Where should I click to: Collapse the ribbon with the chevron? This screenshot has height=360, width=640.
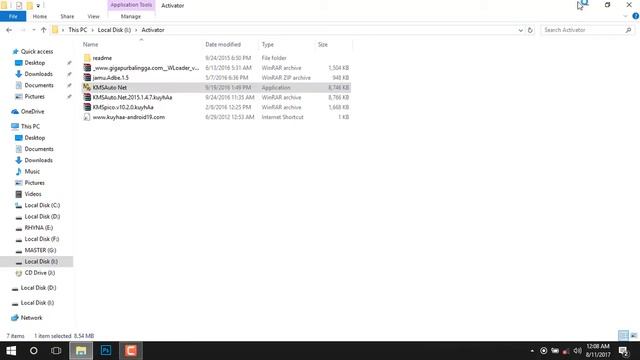point(625,16)
